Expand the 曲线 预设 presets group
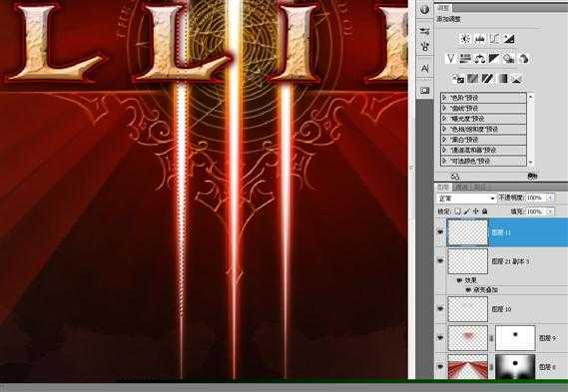 tap(444, 108)
